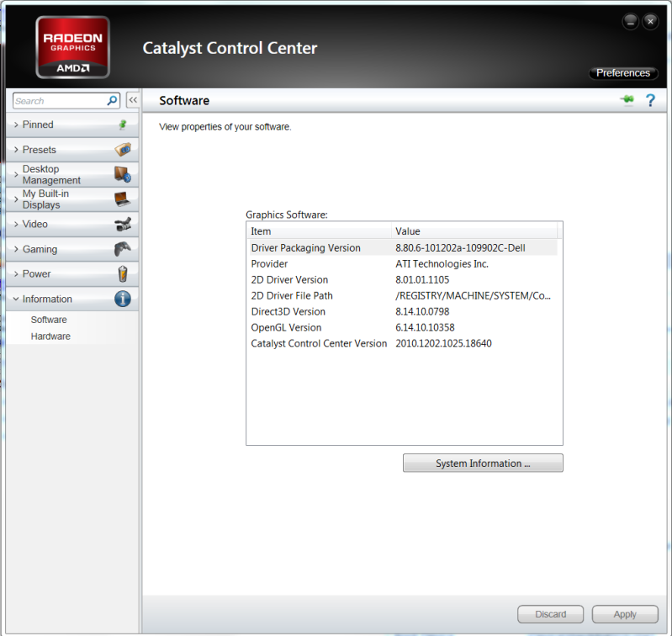Viewport: 672px width, 636px height.
Task: Pin the Software page with the green pin
Action: point(627,100)
